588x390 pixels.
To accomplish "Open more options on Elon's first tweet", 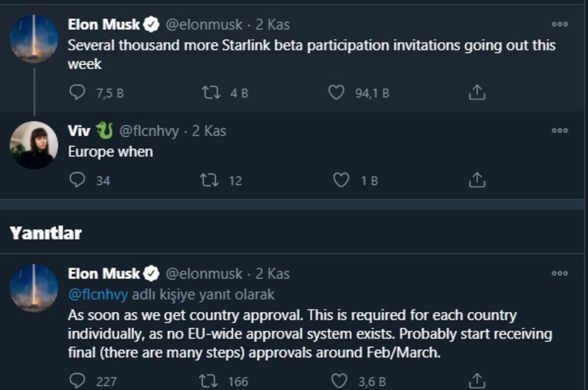I will [x=561, y=24].
